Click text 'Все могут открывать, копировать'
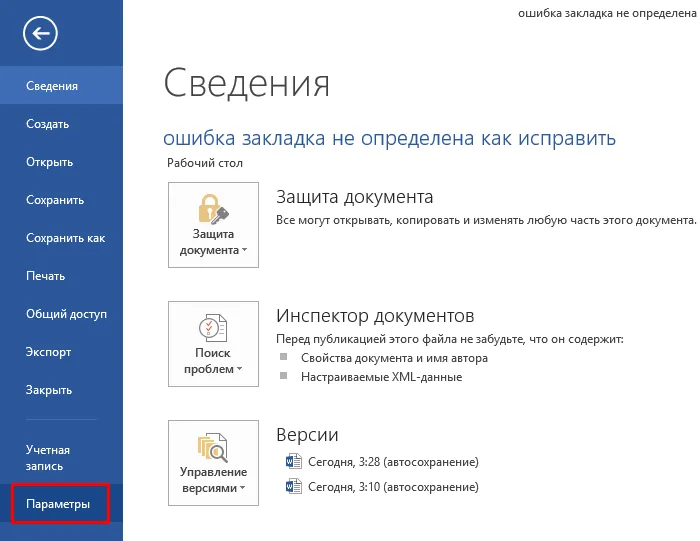This screenshot has width=700, height=541. tap(368, 220)
